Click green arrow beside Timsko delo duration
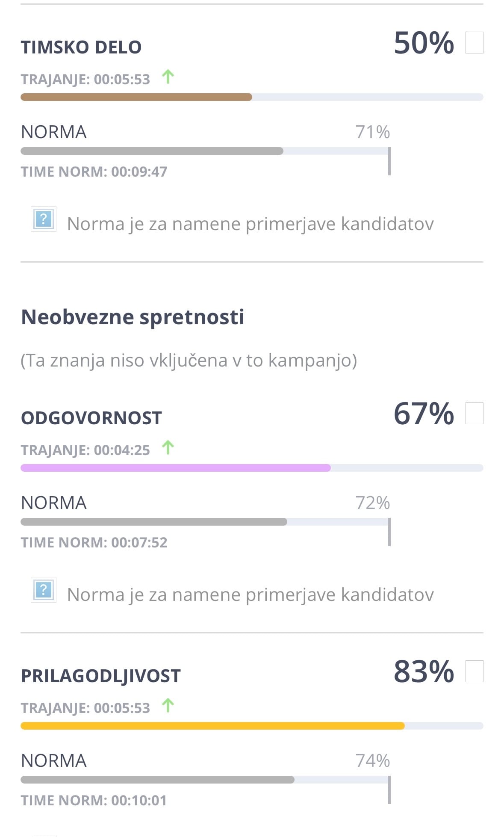This screenshot has width=504, height=837. (168, 77)
